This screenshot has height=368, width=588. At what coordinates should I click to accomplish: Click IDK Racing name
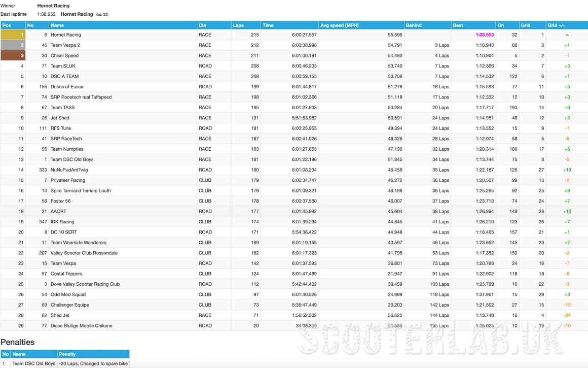click(x=62, y=222)
